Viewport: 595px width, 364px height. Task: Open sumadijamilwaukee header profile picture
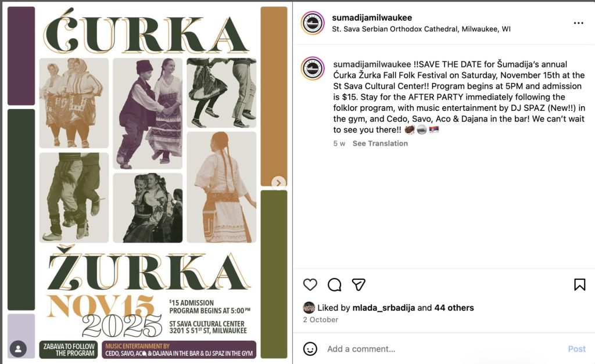point(312,23)
